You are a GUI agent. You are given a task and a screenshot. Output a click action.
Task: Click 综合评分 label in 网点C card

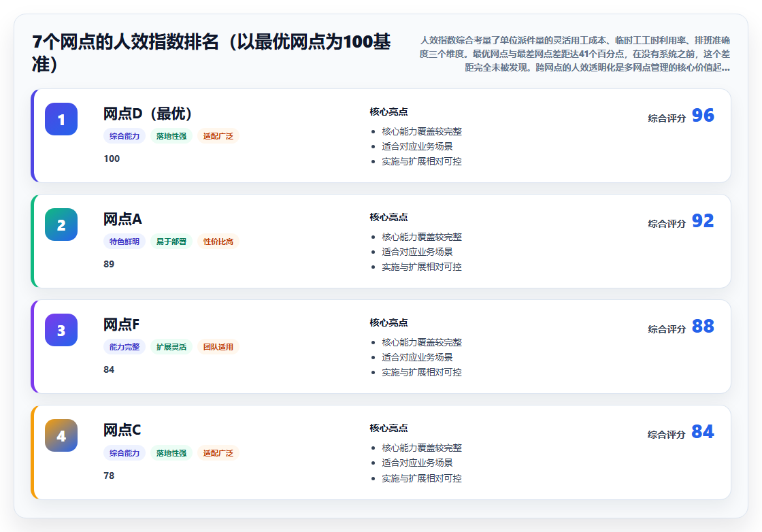(x=667, y=434)
